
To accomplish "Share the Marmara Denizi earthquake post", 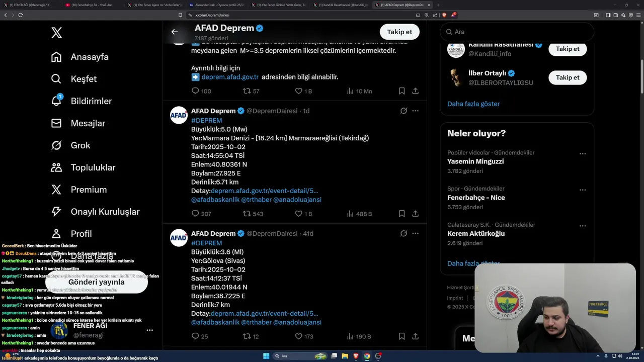I will [x=415, y=214].
